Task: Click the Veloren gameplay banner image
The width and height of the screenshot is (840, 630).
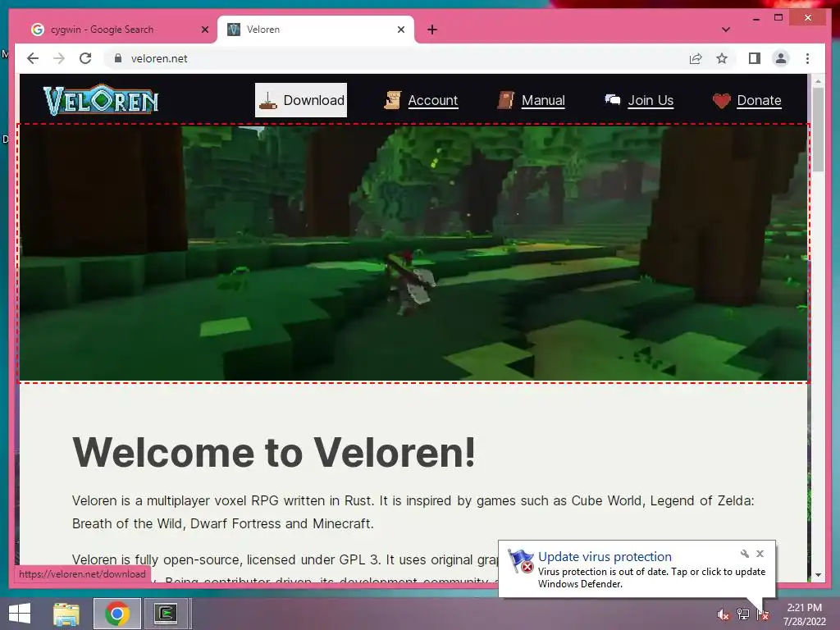Action: coord(413,253)
